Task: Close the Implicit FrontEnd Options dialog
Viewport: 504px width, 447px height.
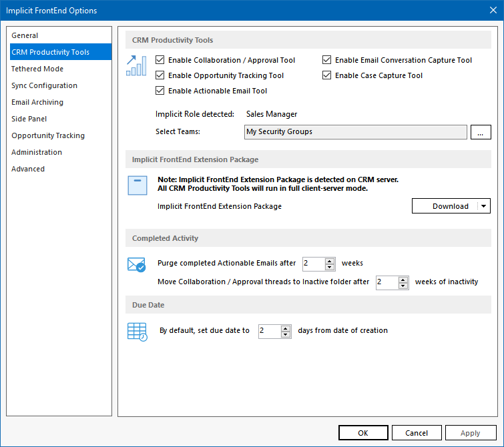Action: click(491, 10)
